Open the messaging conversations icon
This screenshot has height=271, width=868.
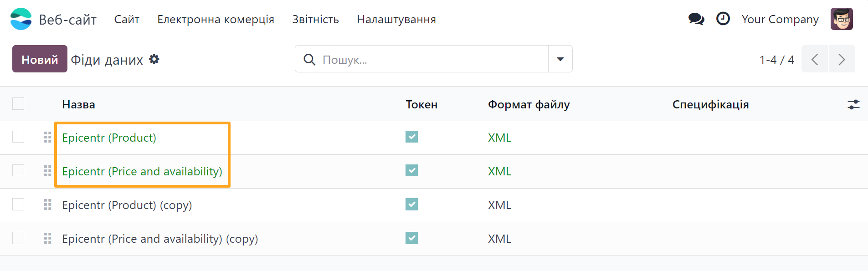click(695, 19)
